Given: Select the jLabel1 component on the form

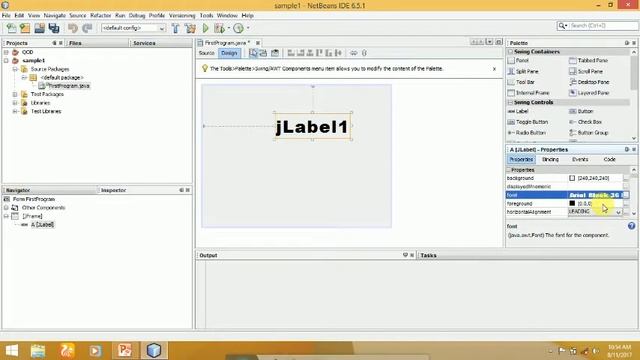Looking at the screenshot, I should [312, 127].
